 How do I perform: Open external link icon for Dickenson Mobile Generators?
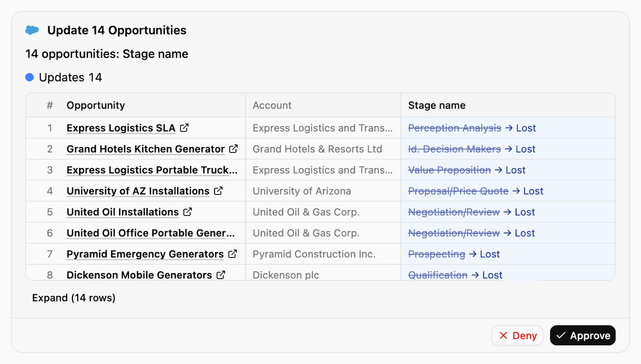(x=221, y=275)
